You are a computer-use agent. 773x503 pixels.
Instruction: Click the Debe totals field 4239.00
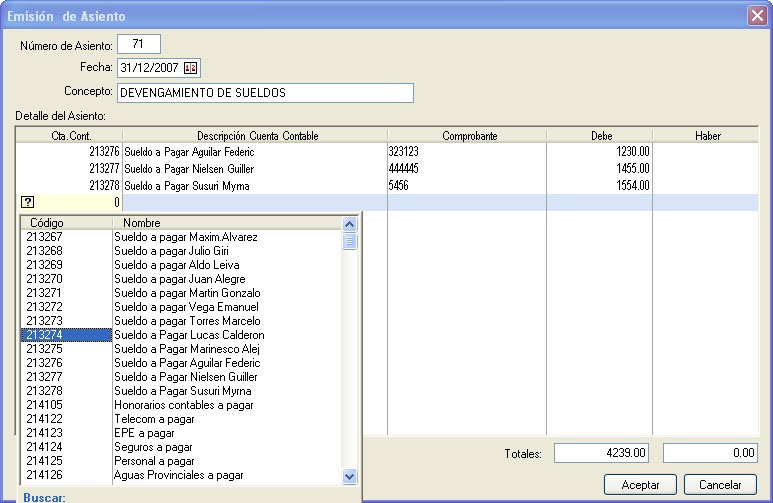[x=603, y=453]
